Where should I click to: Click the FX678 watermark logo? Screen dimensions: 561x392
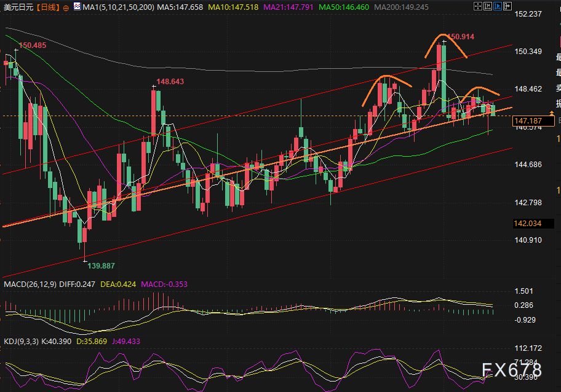[512, 370]
